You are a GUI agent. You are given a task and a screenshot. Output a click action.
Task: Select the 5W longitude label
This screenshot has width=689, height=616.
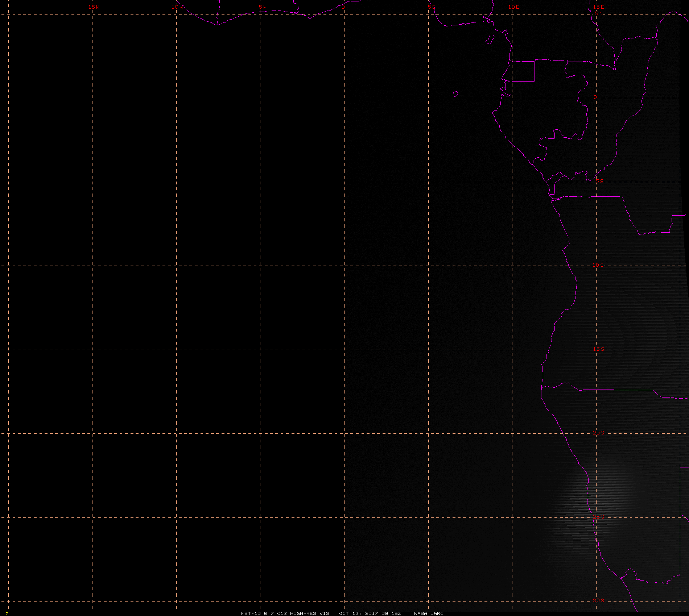tap(263, 7)
